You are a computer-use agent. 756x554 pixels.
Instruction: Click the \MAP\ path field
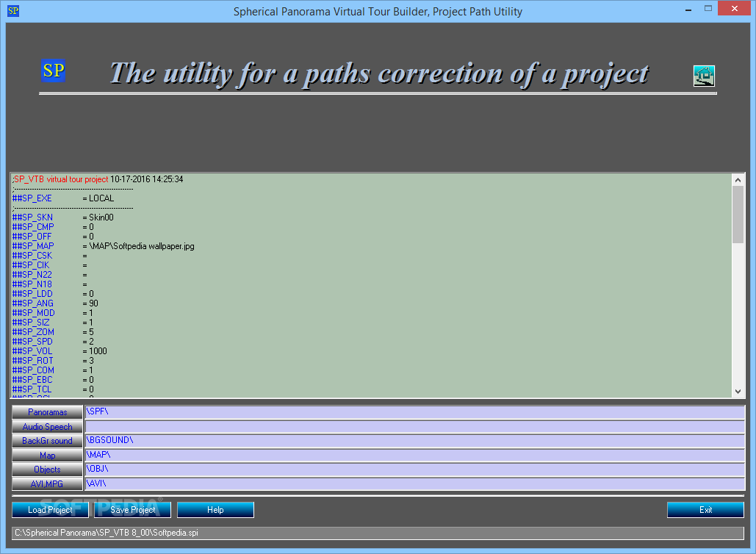coord(414,455)
